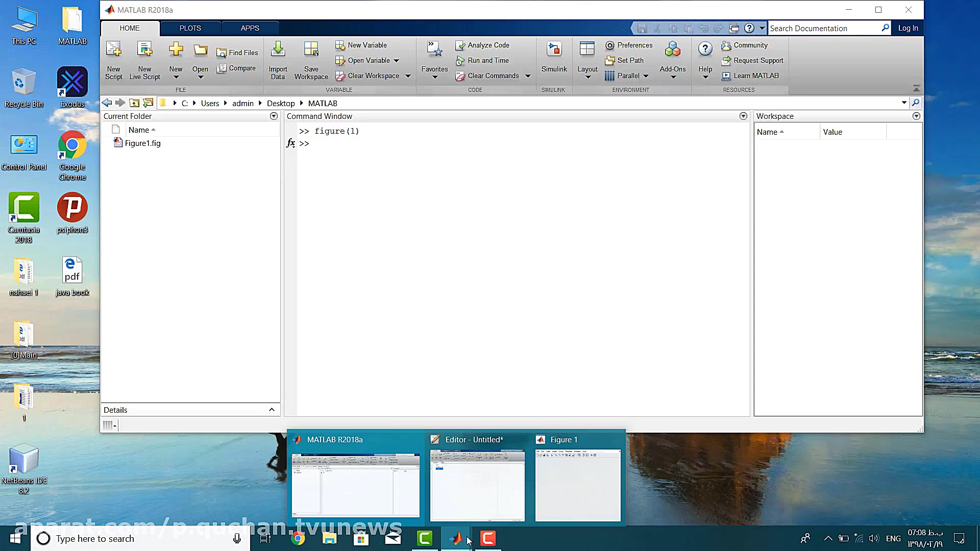Click the Analyze Code icon

click(460, 45)
